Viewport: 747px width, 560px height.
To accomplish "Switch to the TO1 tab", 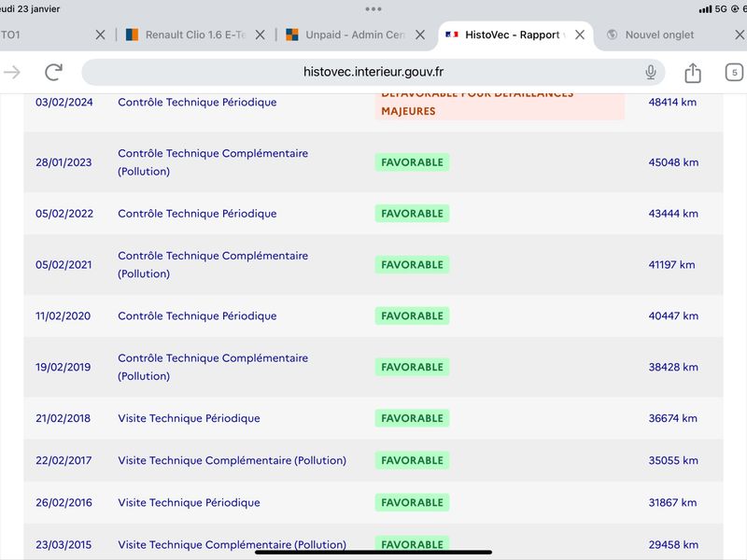I will [x=10, y=35].
